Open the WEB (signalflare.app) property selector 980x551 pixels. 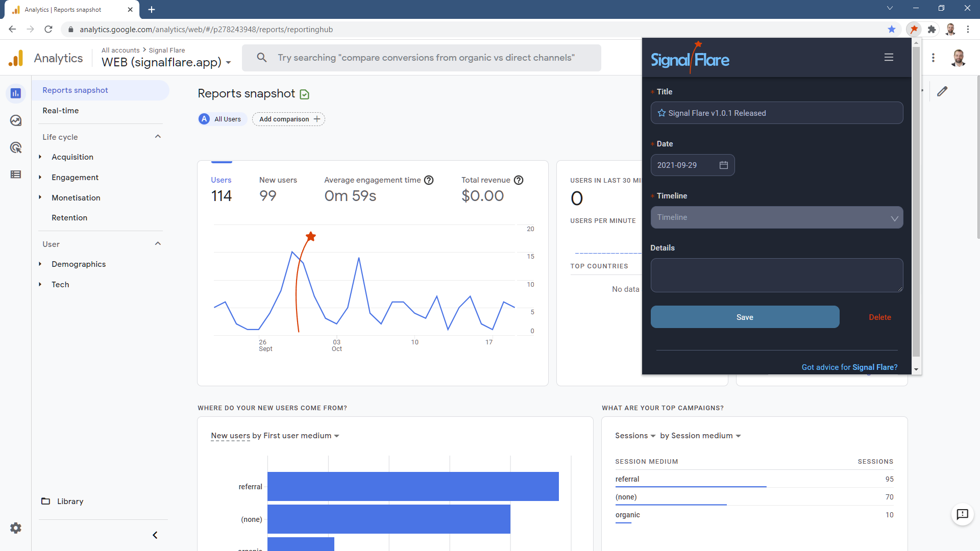click(x=166, y=62)
